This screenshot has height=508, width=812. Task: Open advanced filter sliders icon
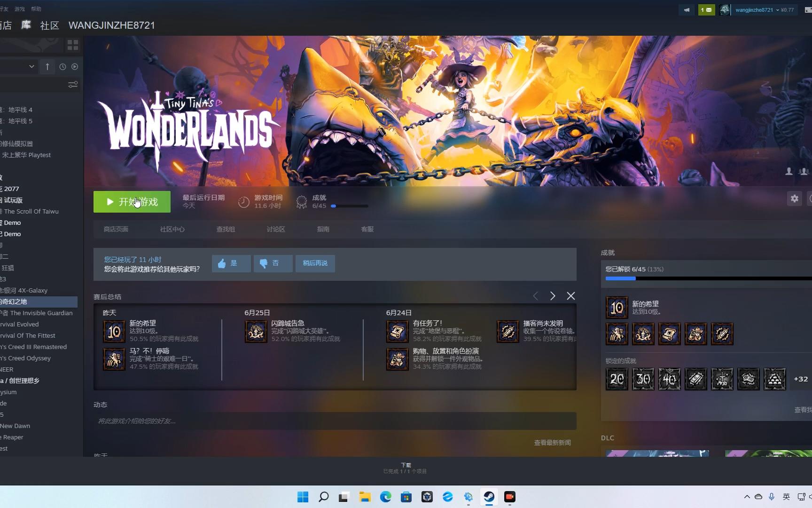tap(73, 85)
